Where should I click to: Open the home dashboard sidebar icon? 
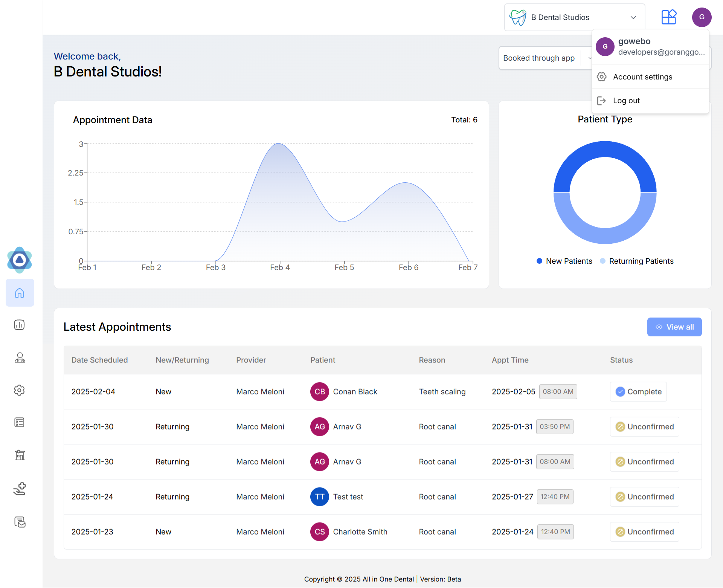(x=20, y=293)
